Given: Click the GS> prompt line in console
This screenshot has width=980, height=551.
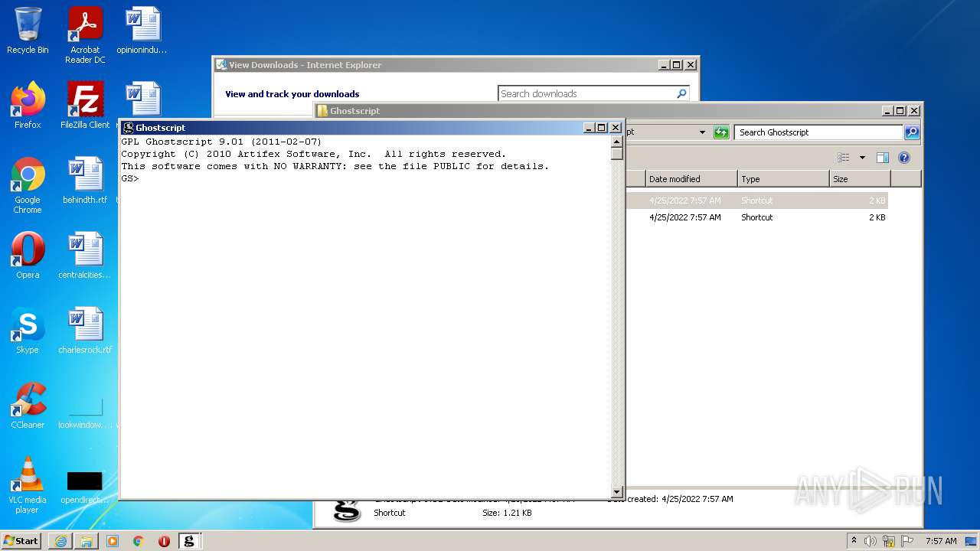Looking at the screenshot, I should (x=130, y=178).
